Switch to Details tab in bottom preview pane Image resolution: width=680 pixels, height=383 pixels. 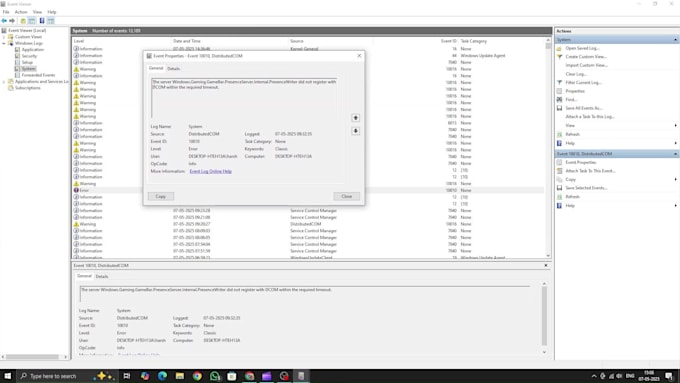(x=102, y=276)
